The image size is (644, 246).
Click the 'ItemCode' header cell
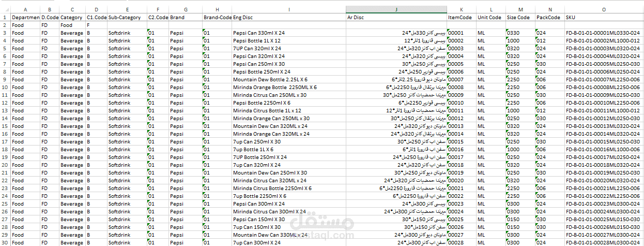click(461, 17)
